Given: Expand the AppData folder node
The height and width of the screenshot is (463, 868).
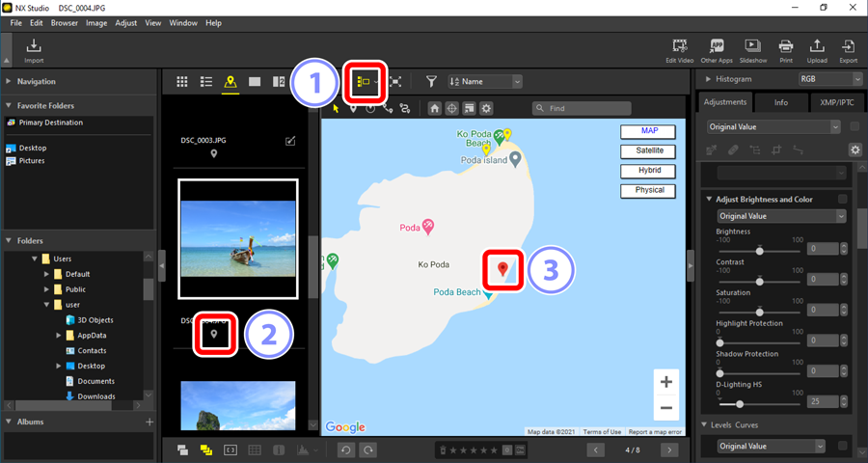Looking at the screenshot, I should point(58,336).
